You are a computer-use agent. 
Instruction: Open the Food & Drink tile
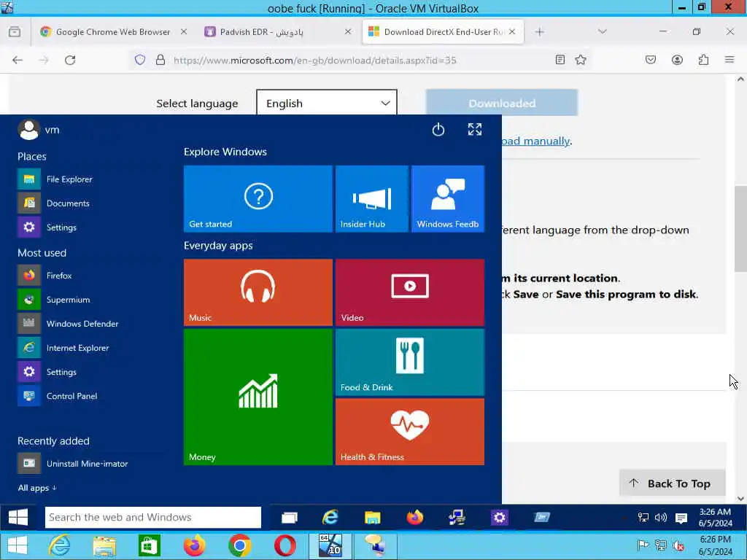(410, 362)
